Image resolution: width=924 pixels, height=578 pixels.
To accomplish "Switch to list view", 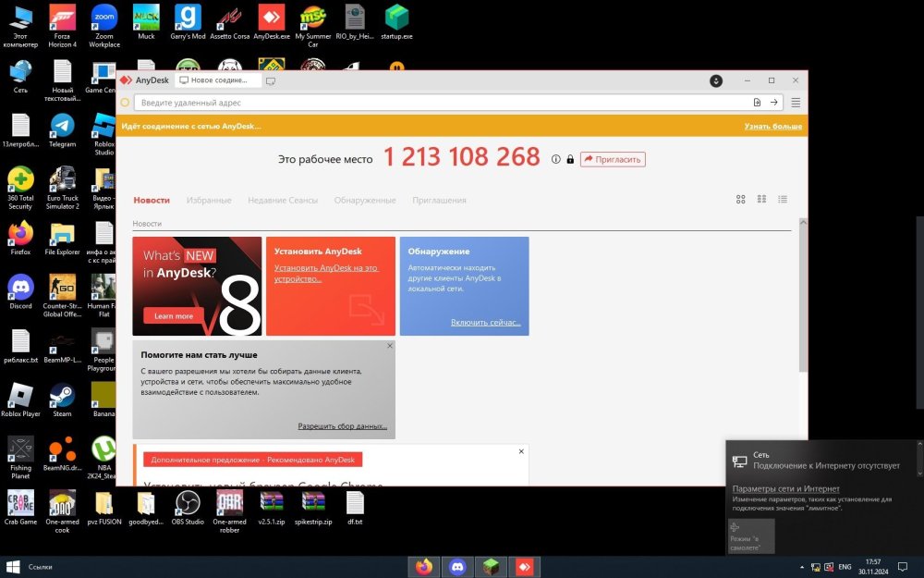I will point(783,200).
